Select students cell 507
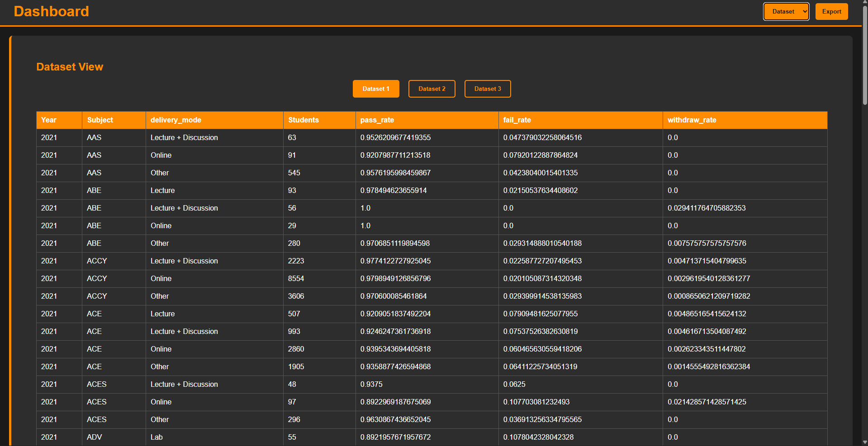Image resolution: width=868 pixels, height=446 pixels. click(319, 314)
